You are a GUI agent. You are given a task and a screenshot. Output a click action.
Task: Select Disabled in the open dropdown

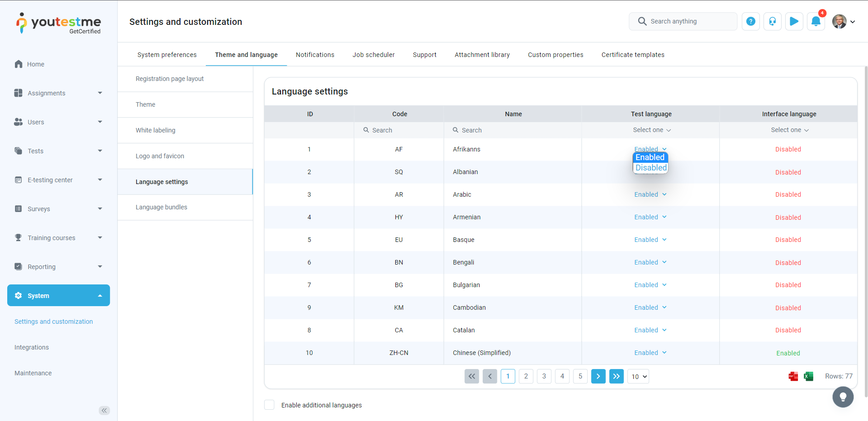pos(650,168)
